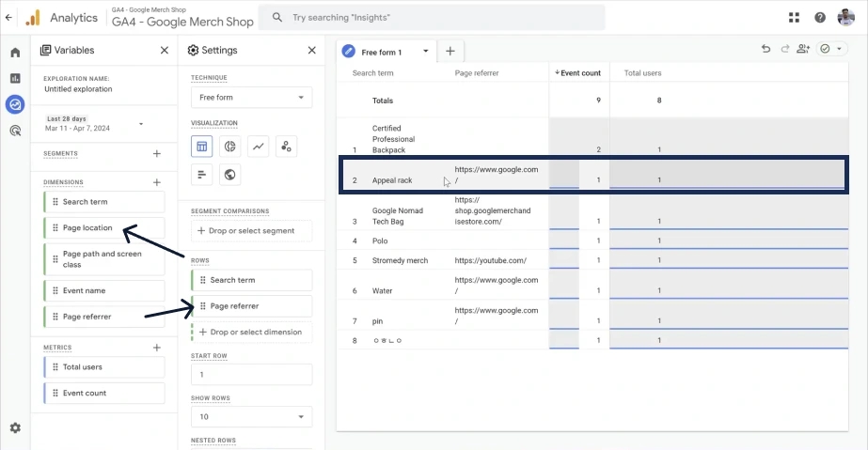Image resolution: width=868 pixels, height=450 pixels.
Task: Open the Show rows dropdown
Action: [251, 417]
